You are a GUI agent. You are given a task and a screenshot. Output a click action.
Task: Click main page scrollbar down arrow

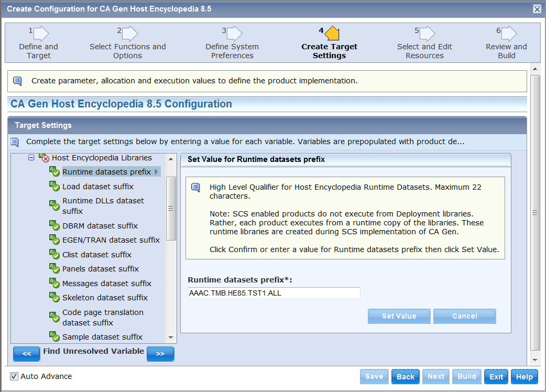click(535, 360)
